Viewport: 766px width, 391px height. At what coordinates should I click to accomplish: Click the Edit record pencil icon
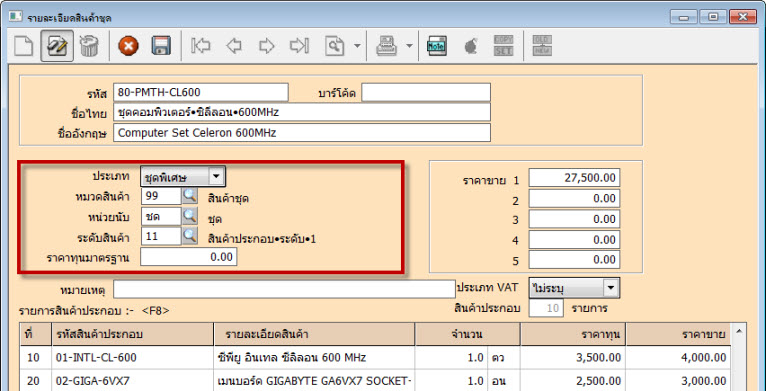[57, 46]
